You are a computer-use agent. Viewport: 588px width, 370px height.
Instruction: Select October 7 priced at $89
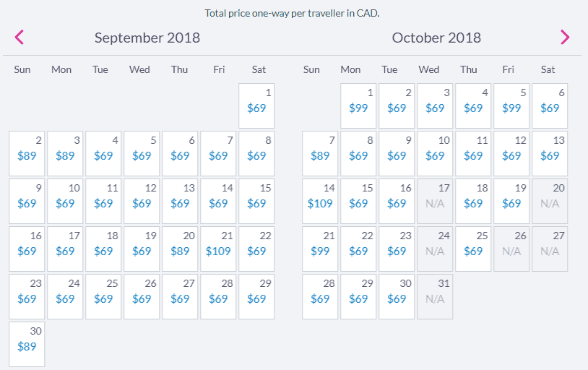coord(320,153)
